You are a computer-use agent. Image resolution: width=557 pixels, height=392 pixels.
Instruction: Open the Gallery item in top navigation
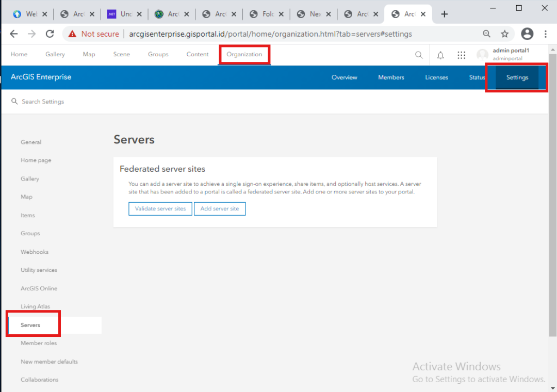point(55,54)
